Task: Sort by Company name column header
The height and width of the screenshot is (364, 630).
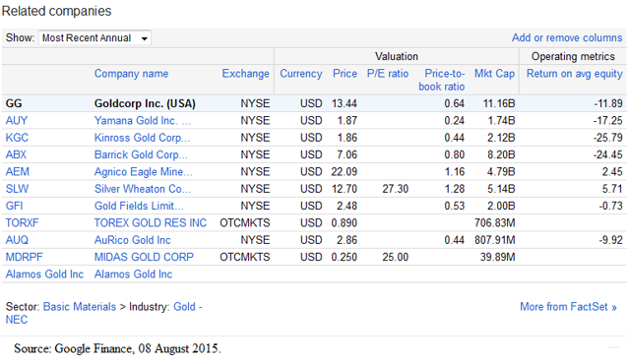Action: click(x=131, y=74)
